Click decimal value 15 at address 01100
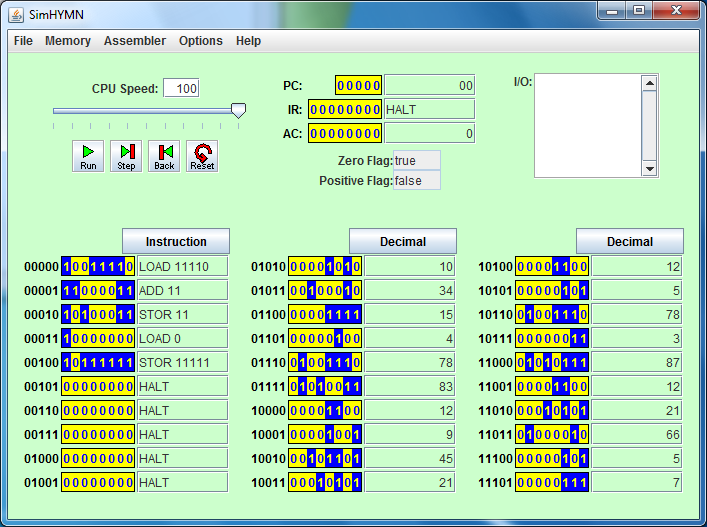This screenshot has width=707, height=527. (x=410, y=314)
